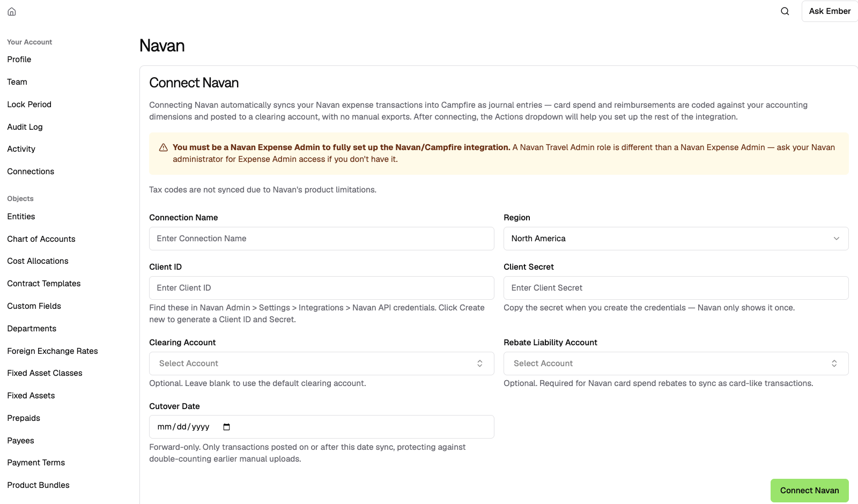The height and width of the screenshot is (504, 858).
Task: Open the Profile settings page
Action: click(19, 60)
